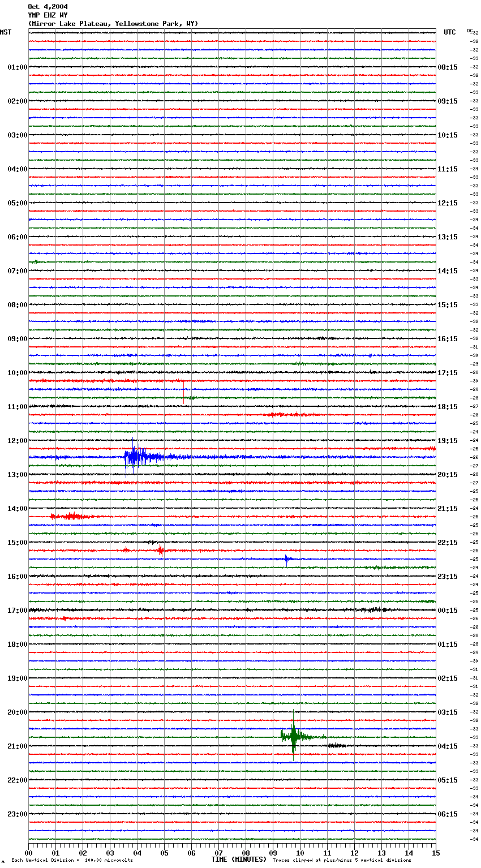The height and width of the screenshot is (868, 481).
Task: Select the 01:00 MST hour label
Action: point(18,67)
